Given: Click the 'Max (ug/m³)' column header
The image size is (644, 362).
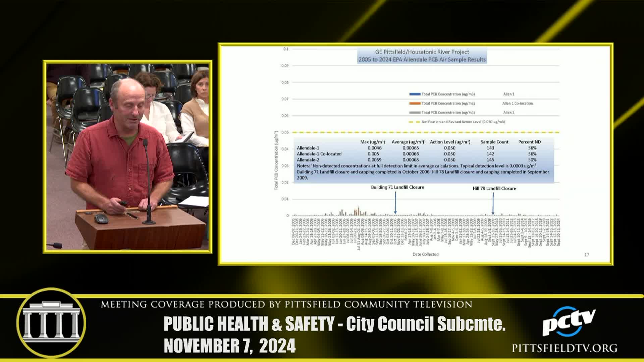Looking at the screenshot, I should [372, 142].
